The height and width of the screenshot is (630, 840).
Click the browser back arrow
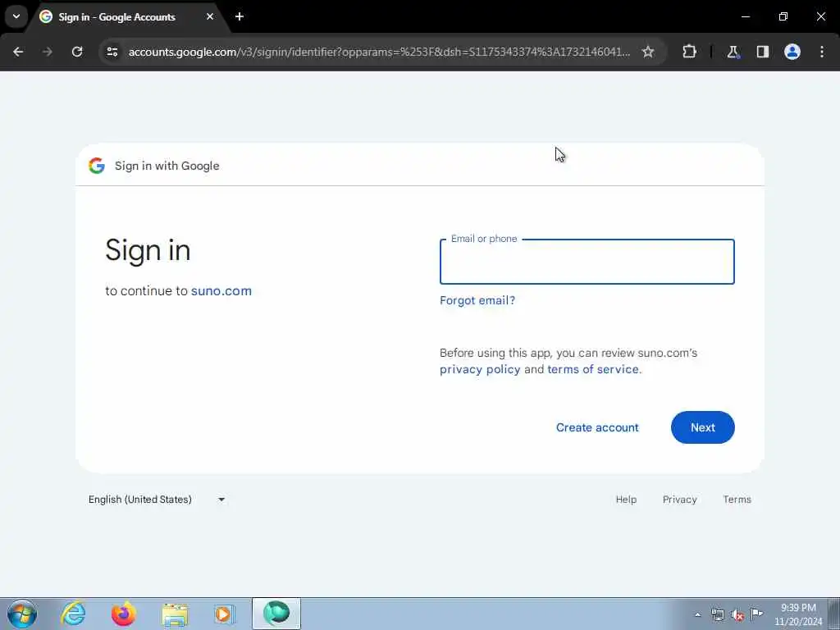(x=18, y=52)
